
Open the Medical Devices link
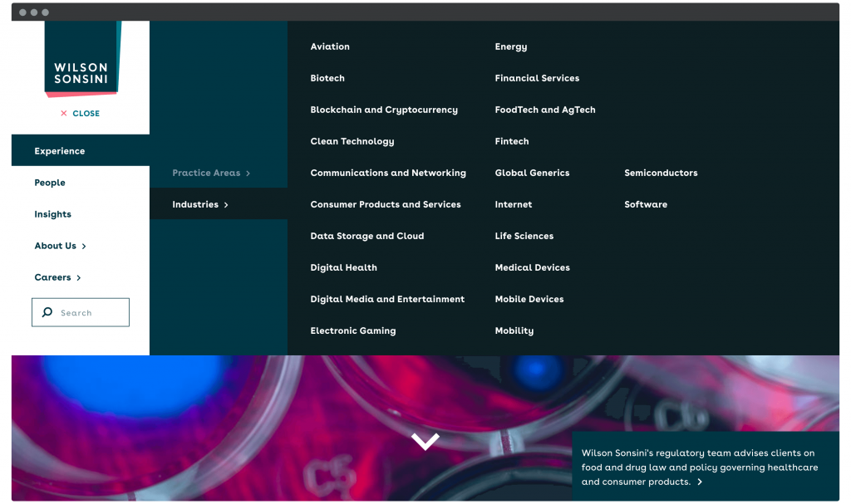point(533,267)
